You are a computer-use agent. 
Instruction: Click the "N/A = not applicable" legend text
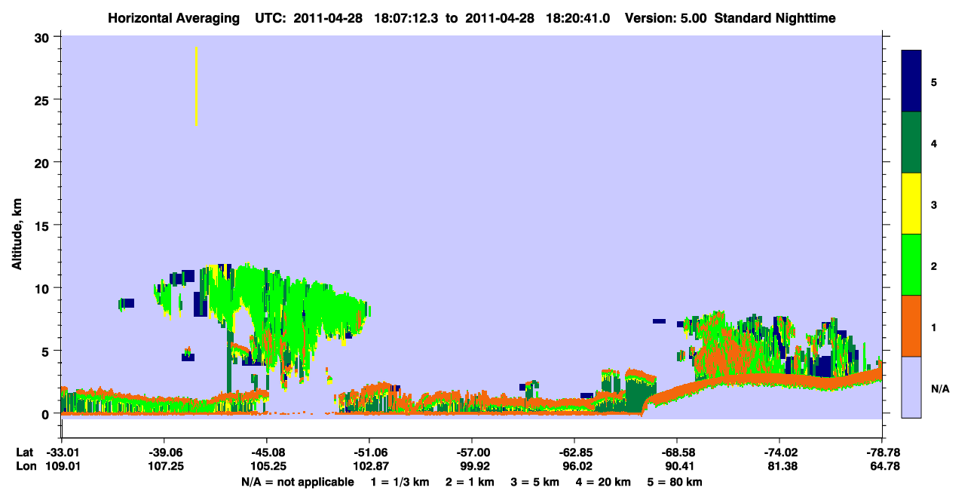coord(297,482)
